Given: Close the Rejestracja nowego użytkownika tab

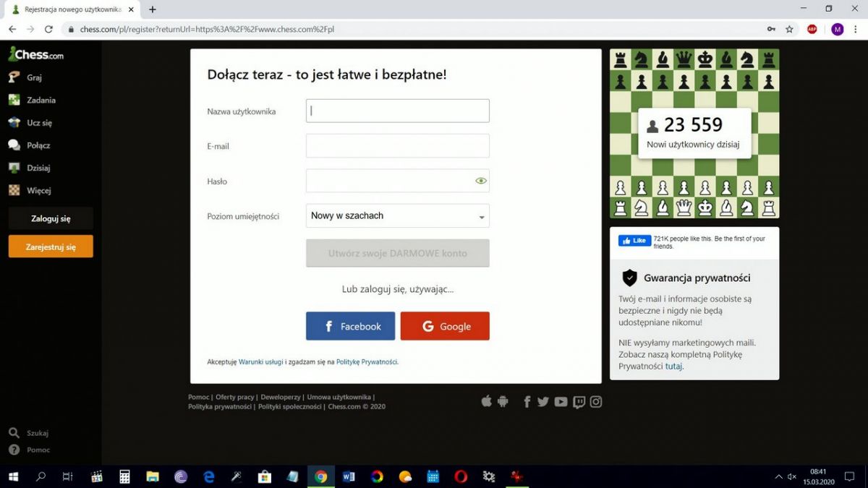Looking at the screenshot, I should (131, 9).
